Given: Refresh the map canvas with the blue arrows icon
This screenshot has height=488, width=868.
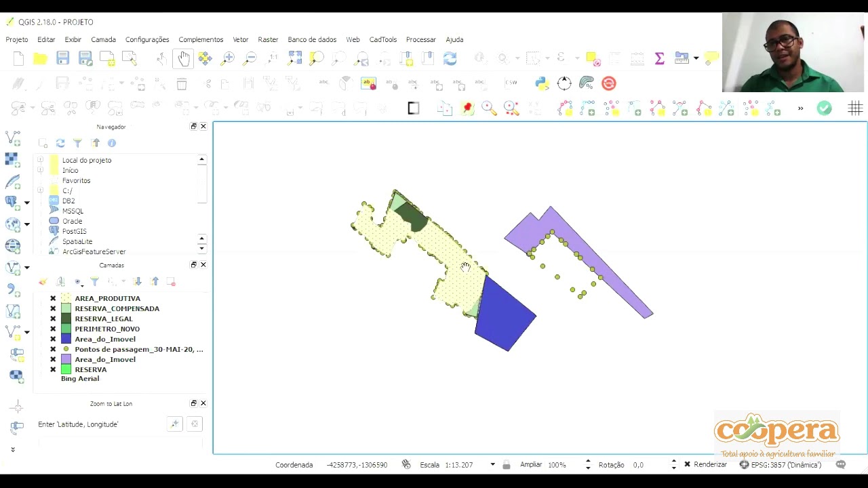Looking at the screenshot, I should (450, 59).
